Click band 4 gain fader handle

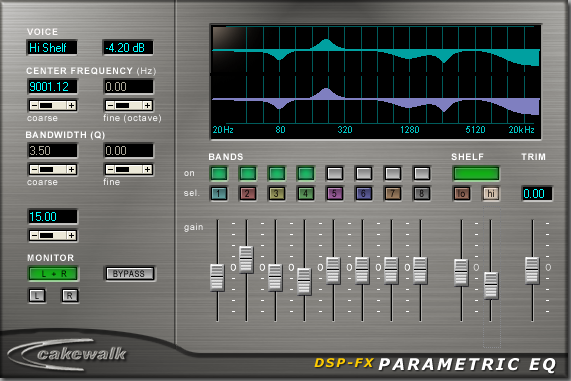304,281
